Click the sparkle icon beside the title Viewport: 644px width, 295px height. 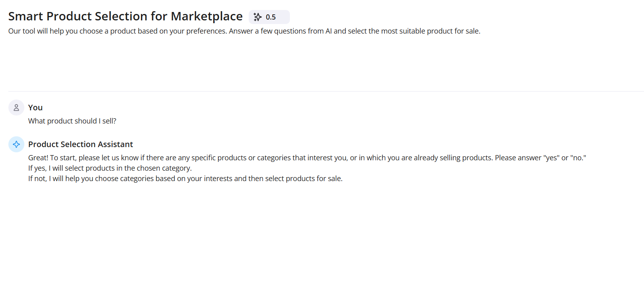click(258, 17)
